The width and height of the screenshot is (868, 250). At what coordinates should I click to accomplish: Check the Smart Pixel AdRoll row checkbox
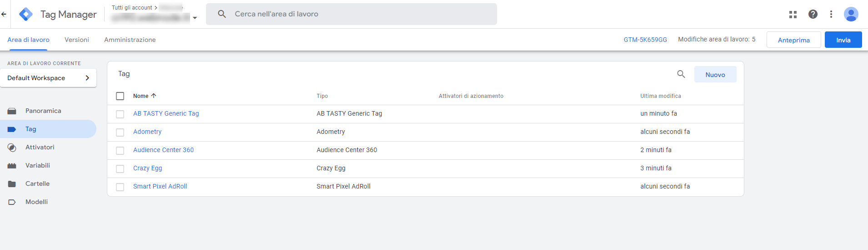(120, 187)
